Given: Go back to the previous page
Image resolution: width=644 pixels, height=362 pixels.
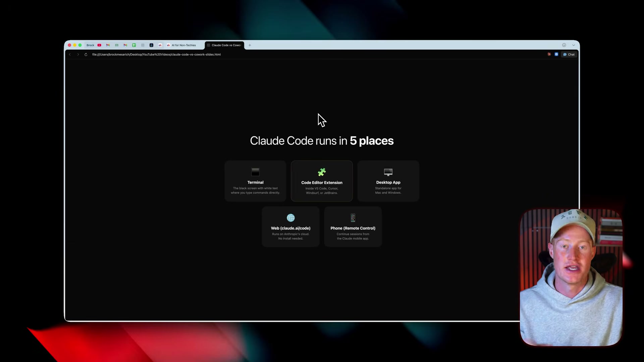Looking at the screenshot, I should 70,55.
